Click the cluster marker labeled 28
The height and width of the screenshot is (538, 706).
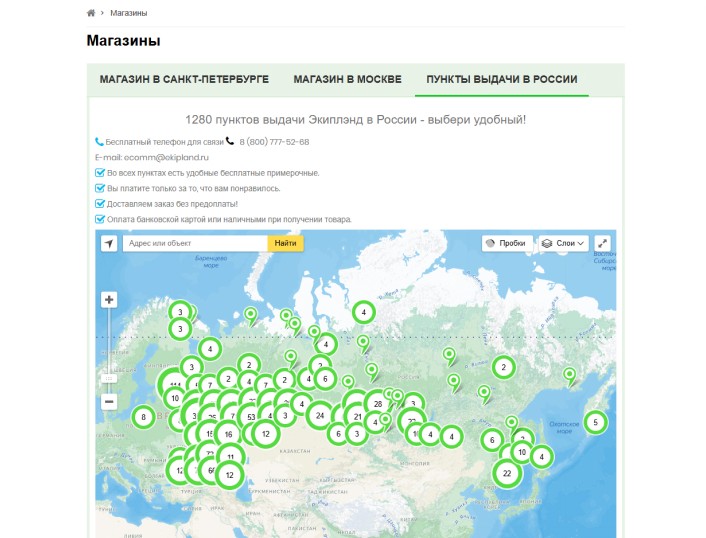376,404
